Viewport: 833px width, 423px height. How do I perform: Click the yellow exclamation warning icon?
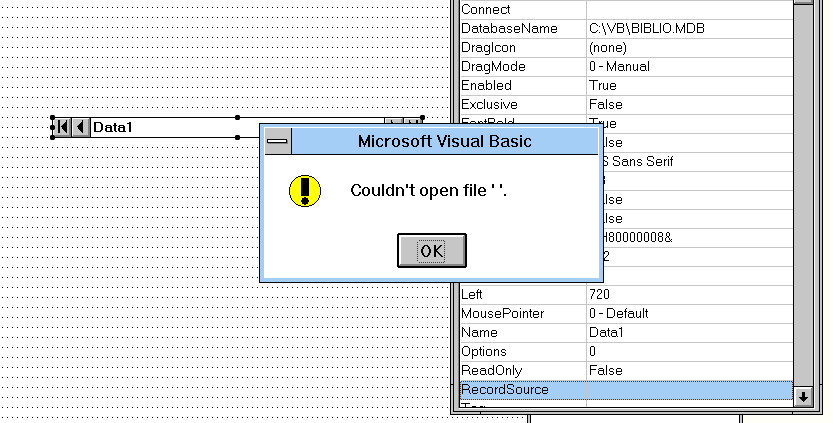(x=305, y=191)
